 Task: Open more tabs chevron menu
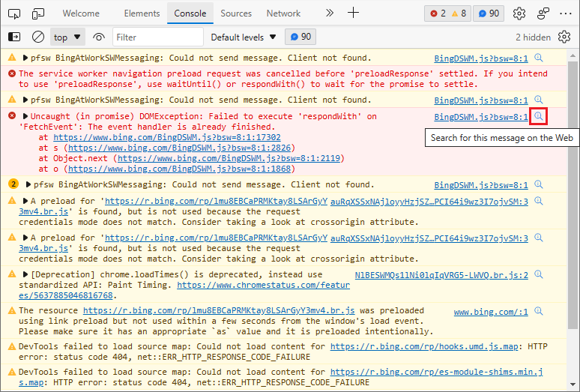tap(329, 13)
